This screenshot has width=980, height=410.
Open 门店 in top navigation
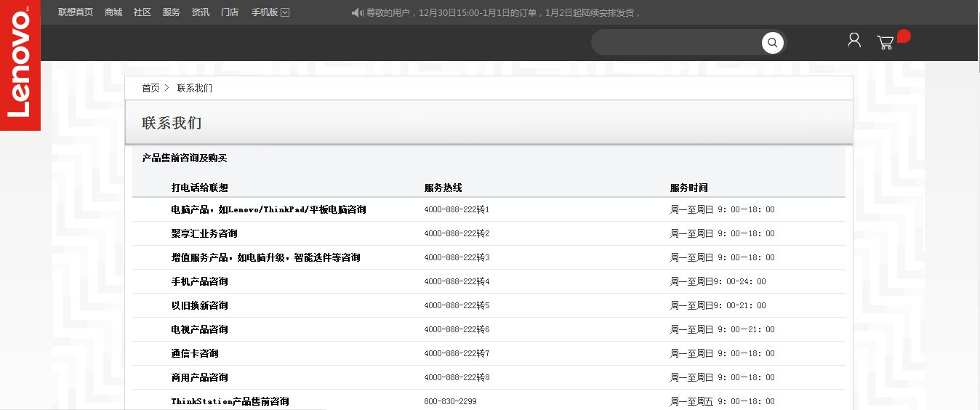[x=230, y=12]
